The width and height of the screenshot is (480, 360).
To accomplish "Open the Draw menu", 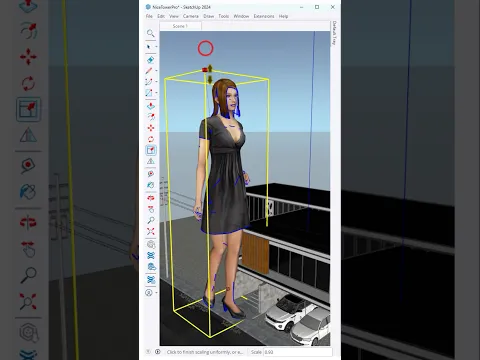I will (209, 16).
